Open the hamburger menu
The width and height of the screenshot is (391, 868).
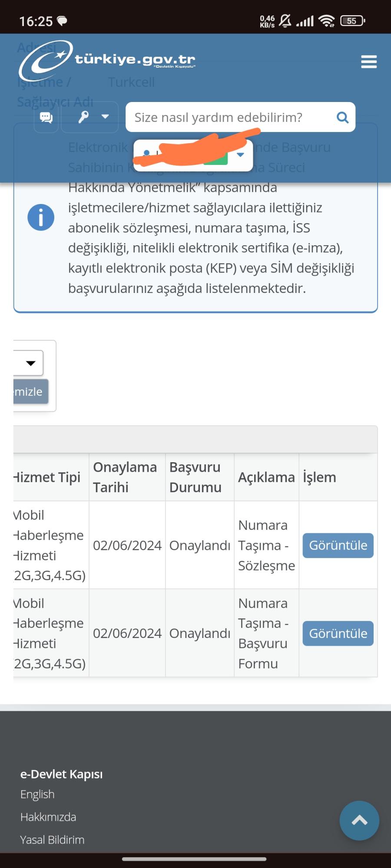tap(368, 62)
